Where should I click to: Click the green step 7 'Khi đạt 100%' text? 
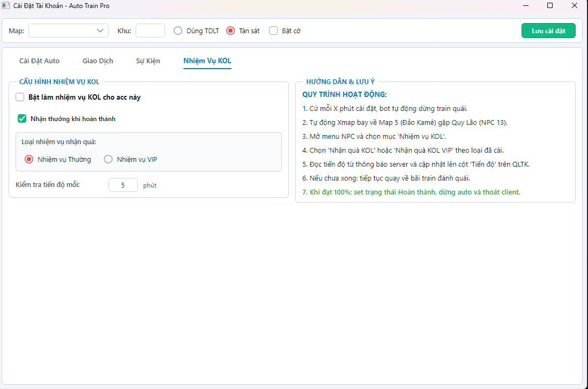point(411,192)
